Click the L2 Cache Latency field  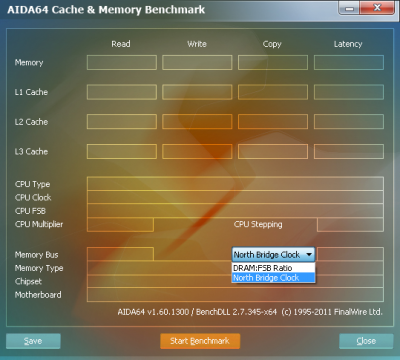click(349, 122)
